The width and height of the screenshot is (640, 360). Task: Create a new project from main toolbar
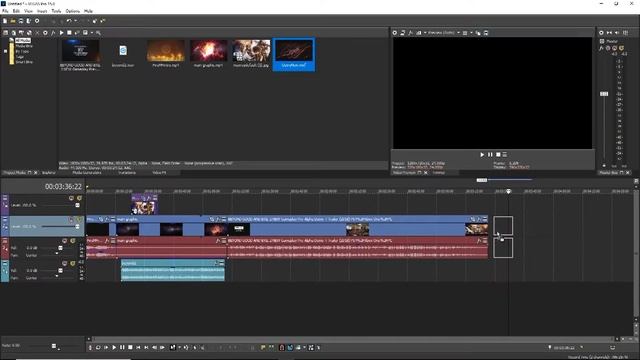coord(5,21)
